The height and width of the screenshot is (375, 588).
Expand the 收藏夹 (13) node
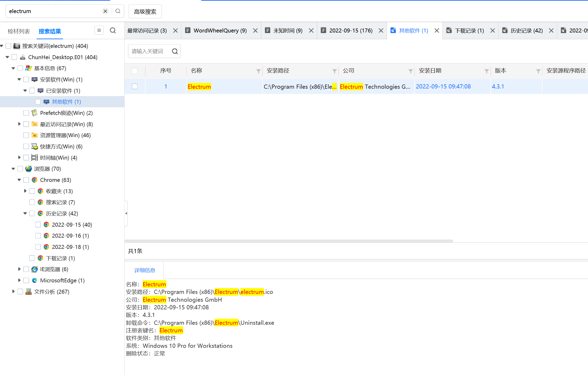(25, 191)
